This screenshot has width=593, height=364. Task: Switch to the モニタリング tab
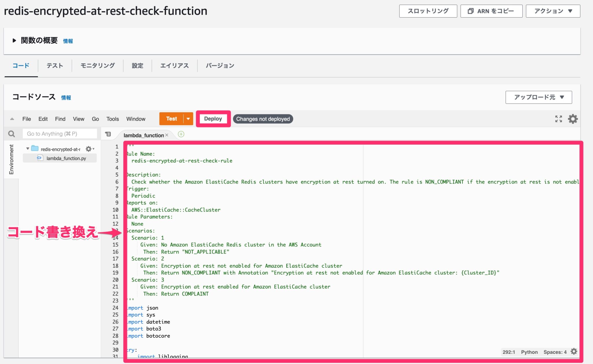[97, 66]
